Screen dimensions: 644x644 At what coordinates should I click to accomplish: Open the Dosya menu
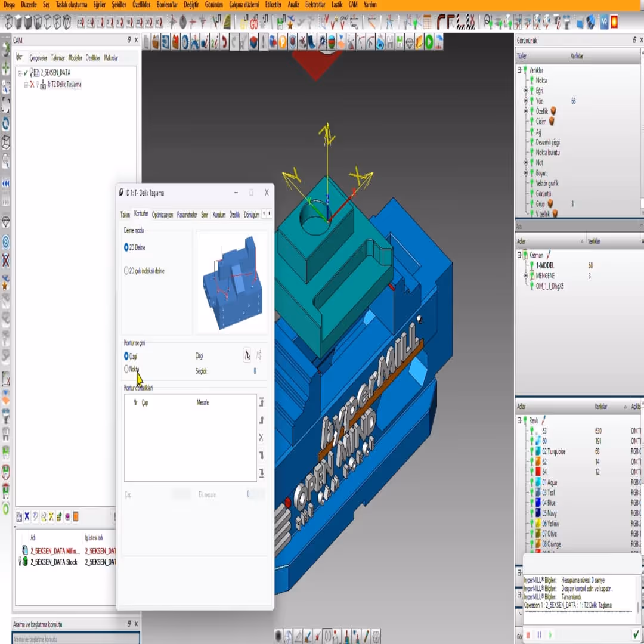(x=8, y=5)
